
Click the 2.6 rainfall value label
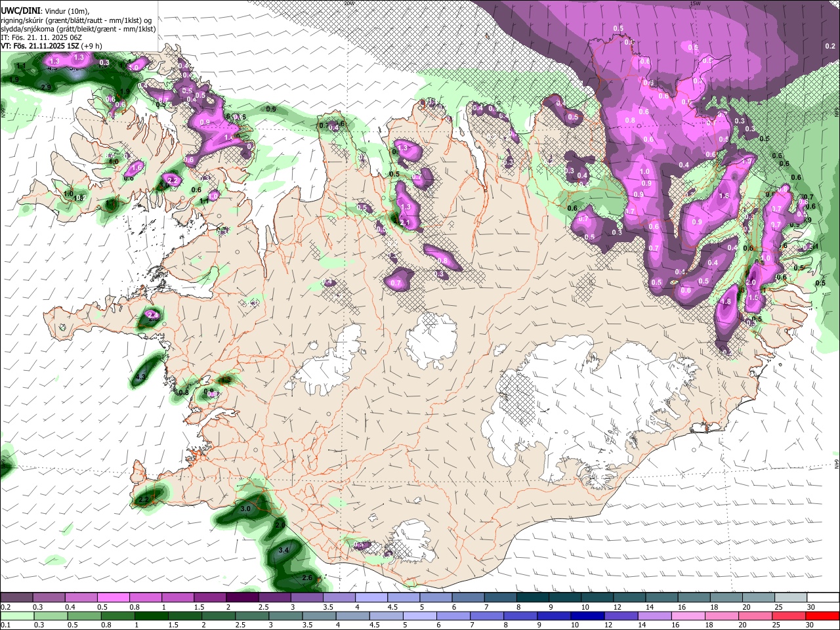(307, 577)
